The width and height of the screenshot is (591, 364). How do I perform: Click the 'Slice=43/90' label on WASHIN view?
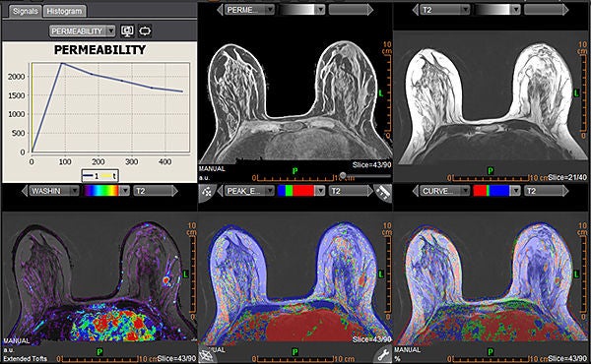pyautogui.click(x=176, y=358)
